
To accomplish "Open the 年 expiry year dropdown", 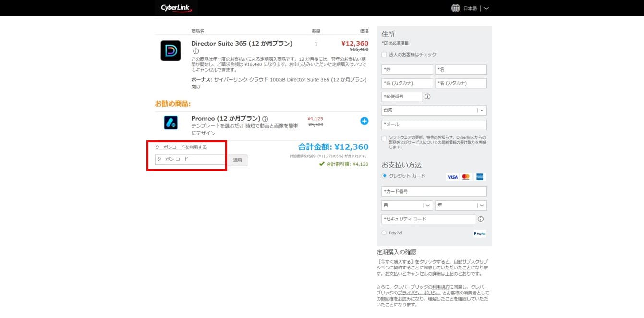I will click(461, 205).
